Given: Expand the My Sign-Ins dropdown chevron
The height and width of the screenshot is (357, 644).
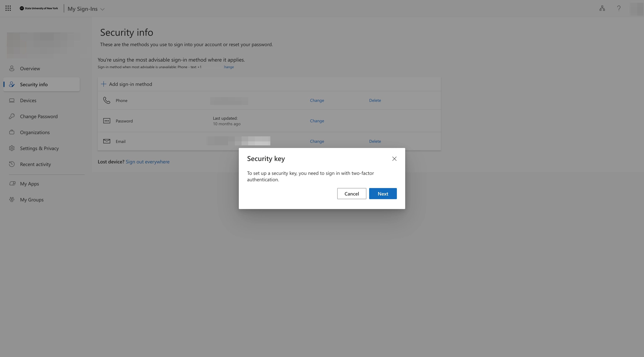Looking at the screenshot, I should click(102, 9).
